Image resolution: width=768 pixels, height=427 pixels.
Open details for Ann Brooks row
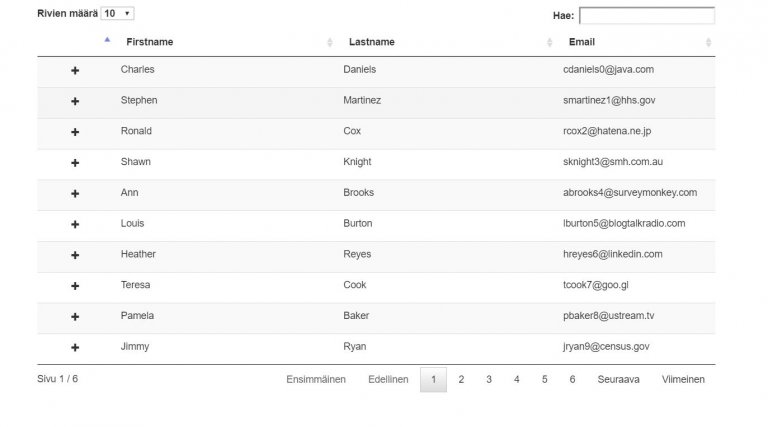(75, 194)
